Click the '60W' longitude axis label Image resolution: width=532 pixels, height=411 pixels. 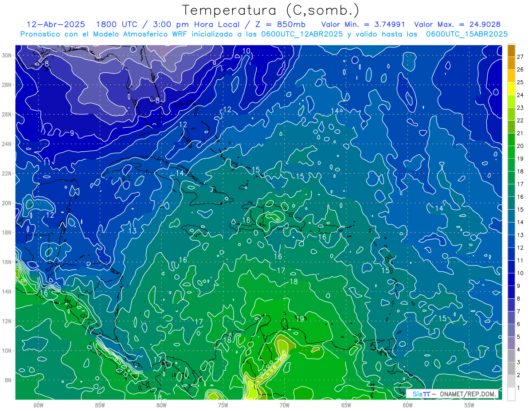coord(408,405)
